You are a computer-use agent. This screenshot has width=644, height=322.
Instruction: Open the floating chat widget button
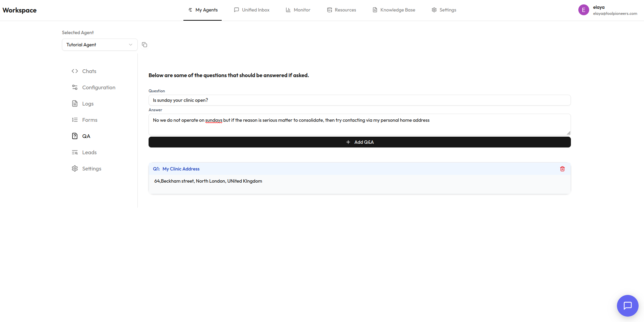click(x=627, y=305)
